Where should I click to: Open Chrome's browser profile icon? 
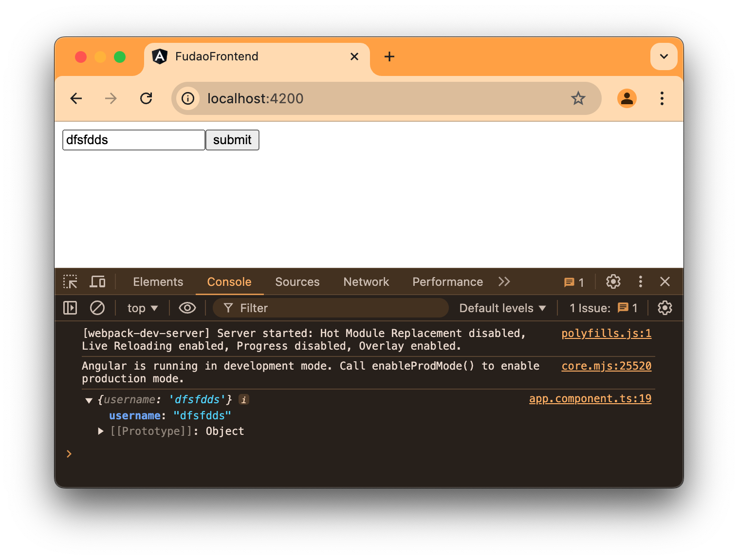pyautogui.click(x=627, y=98)
